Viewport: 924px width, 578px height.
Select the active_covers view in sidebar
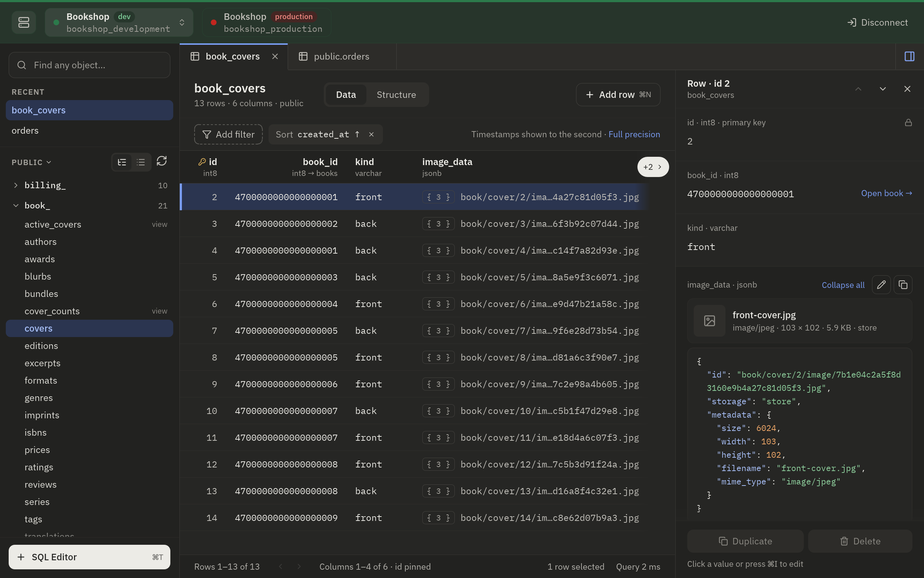pos(90,224)
